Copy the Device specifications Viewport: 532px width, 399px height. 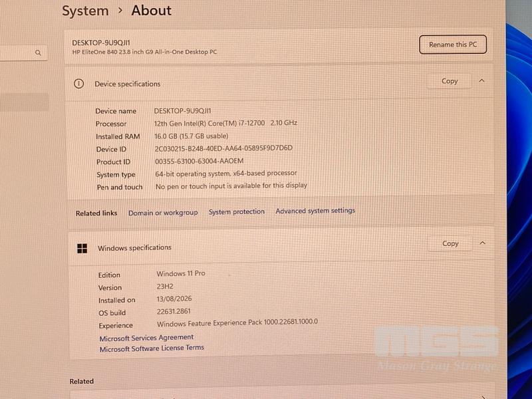(x=450, y=81)
